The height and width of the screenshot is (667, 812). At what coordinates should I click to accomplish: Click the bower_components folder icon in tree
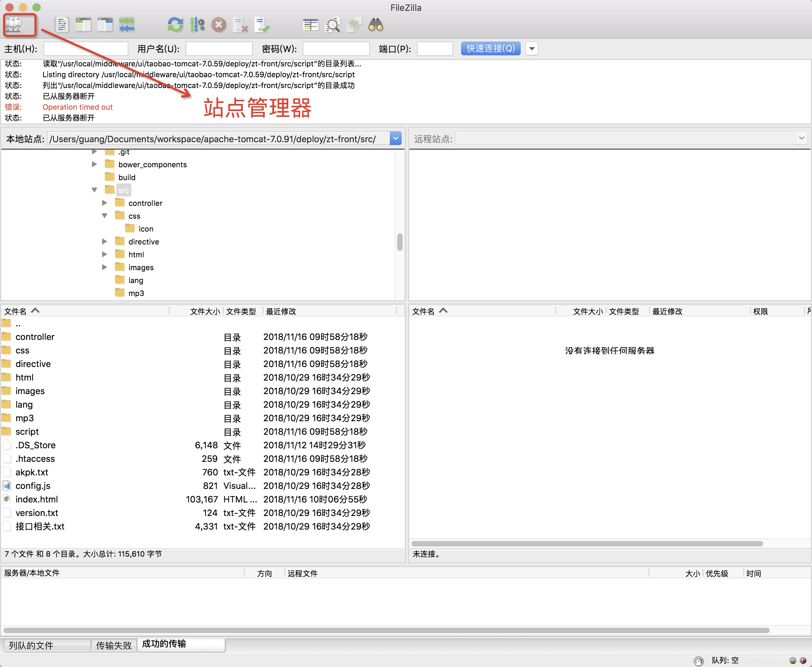[110, 164]
